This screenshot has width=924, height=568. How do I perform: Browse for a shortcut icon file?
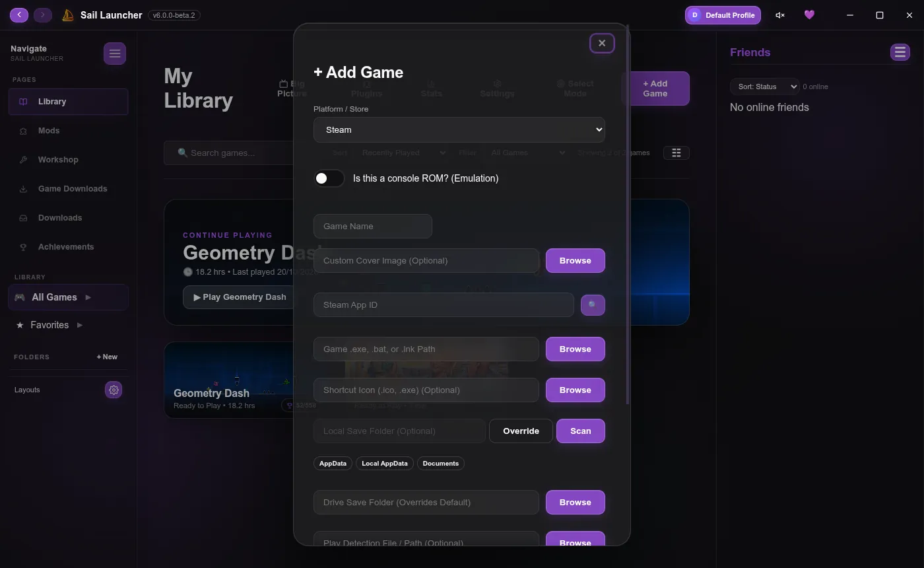tap(576, 390)
